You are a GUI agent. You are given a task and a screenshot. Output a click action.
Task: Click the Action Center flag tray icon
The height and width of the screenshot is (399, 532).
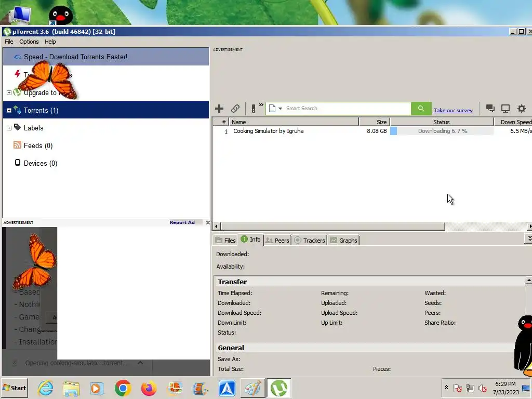tap(457, 388)
